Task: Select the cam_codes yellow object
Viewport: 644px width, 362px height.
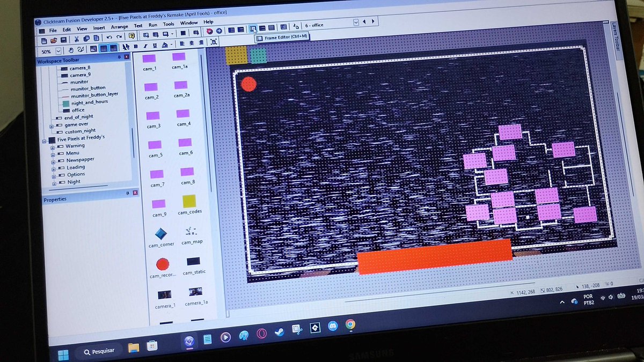Action: click(189, 201)
